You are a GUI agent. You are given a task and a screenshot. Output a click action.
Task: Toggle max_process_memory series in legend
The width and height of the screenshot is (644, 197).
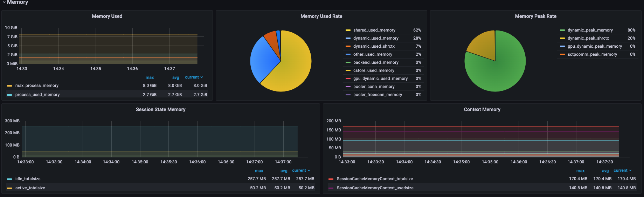(x=37, y=86)
